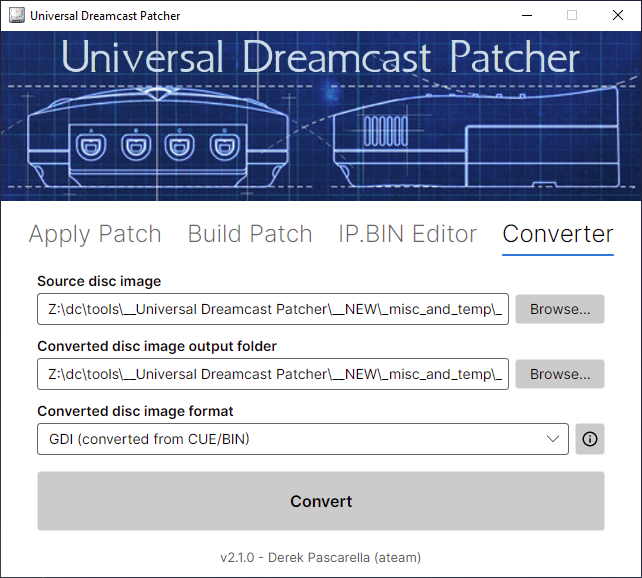Viewport: 642px width, 578px height.
Task: Click the info icon beside format dropdown
Action: [x=590, y=439]
